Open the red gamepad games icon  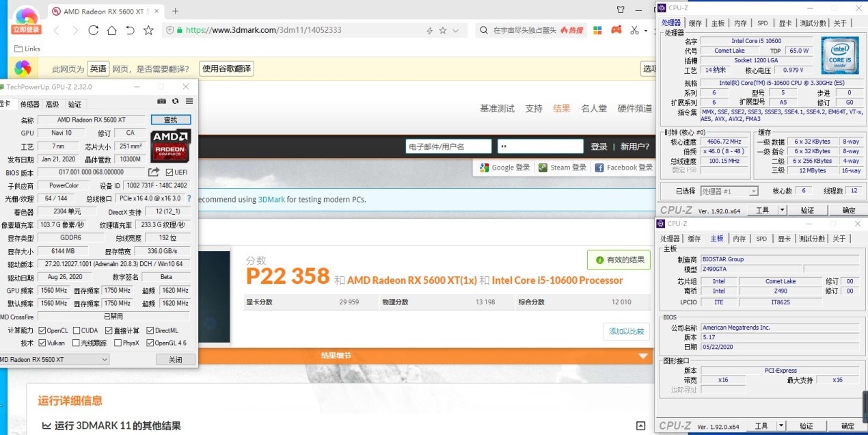point(616,30)
